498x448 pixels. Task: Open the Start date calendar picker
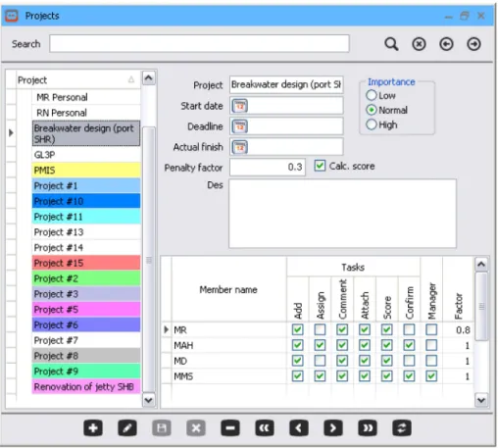click(240, 106)
